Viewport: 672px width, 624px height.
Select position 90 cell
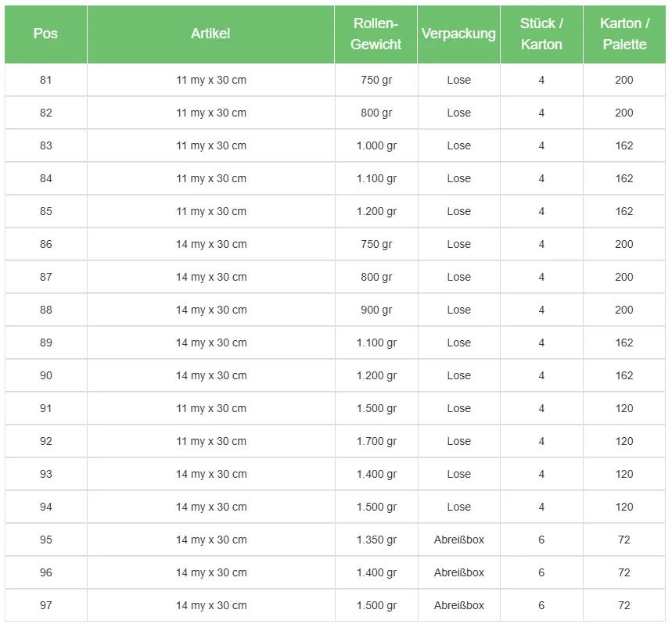pyautogui.click(x=45, y=375)
